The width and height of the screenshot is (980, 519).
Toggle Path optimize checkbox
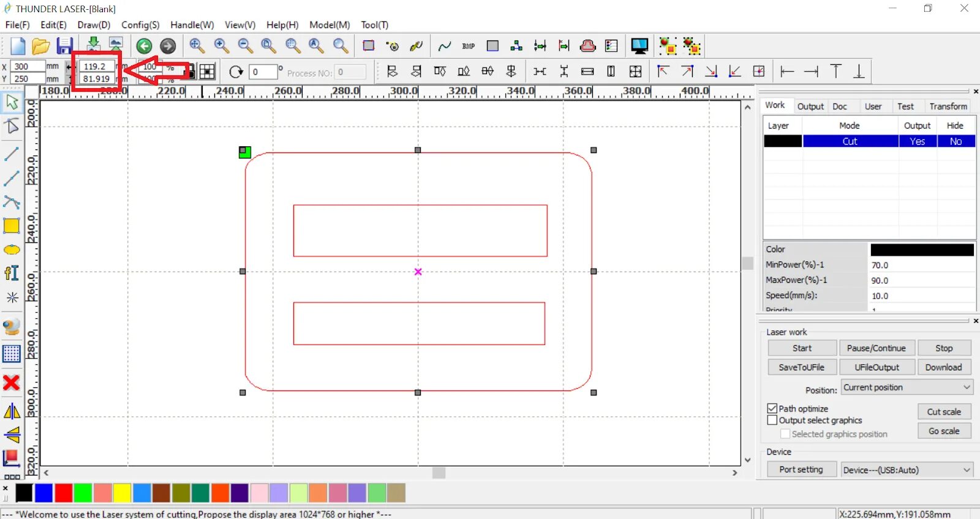(772, 408)
